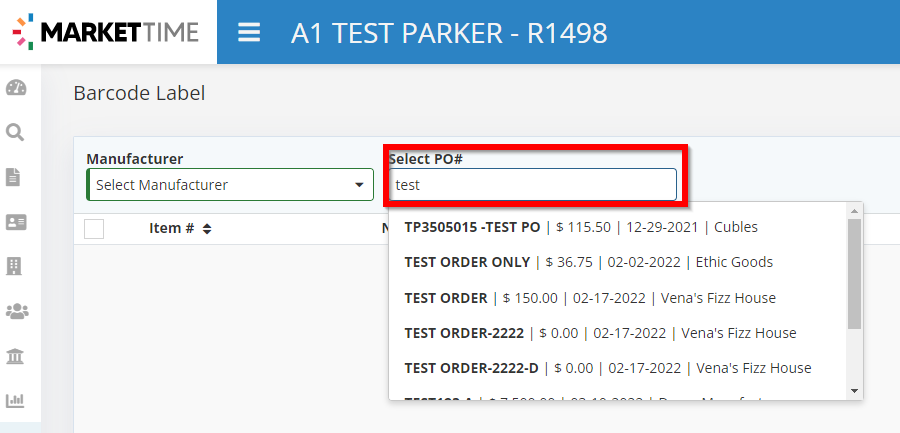Click the Item # column header

[172, 228]
